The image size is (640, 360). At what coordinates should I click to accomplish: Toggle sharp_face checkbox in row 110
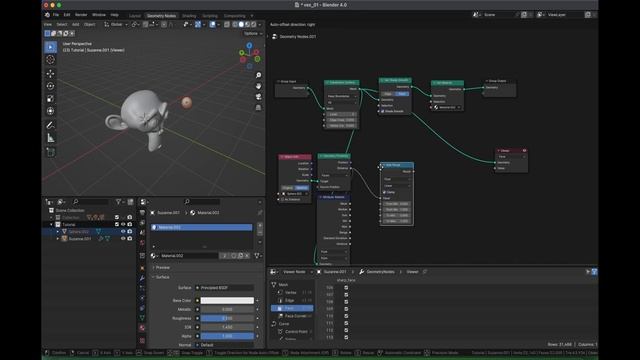click(346, 316)
